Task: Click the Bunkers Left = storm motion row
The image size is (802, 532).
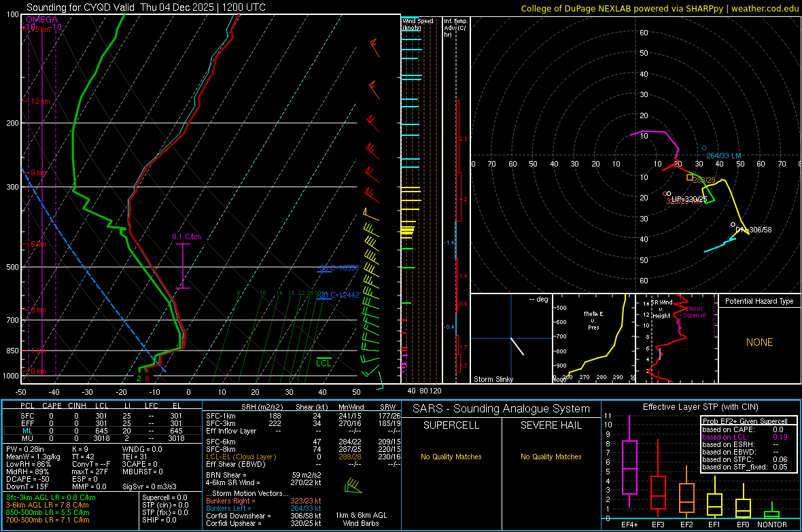Action: pos(264,508)
